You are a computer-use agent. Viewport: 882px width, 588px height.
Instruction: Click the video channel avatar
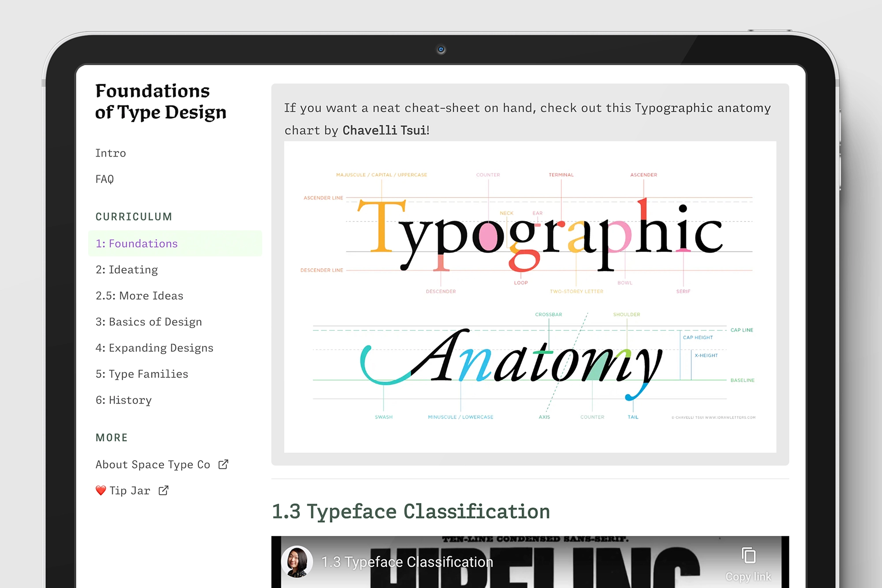297,562
